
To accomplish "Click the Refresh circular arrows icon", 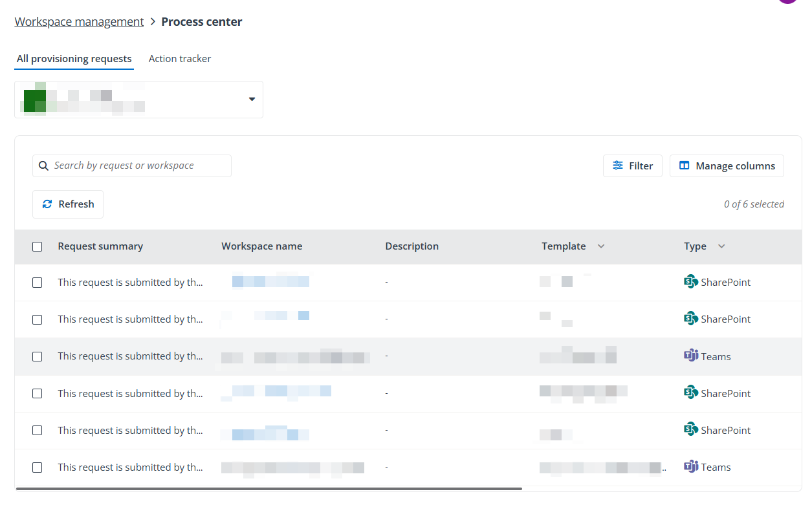I will pos(47,204).
